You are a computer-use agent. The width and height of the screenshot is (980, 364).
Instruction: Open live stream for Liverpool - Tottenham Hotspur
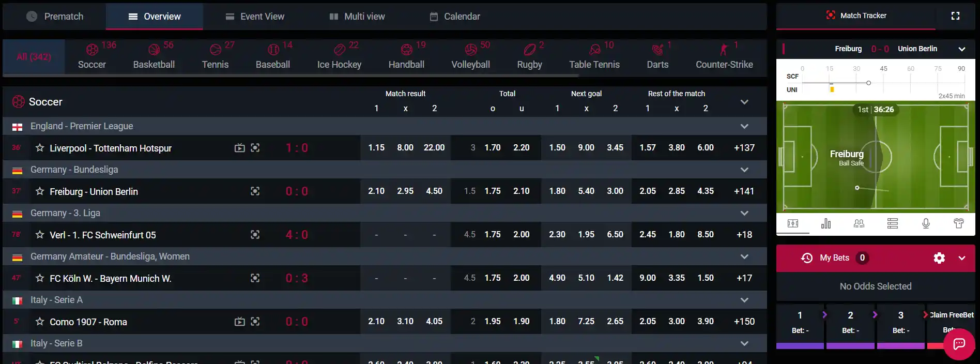pos(239,148)
